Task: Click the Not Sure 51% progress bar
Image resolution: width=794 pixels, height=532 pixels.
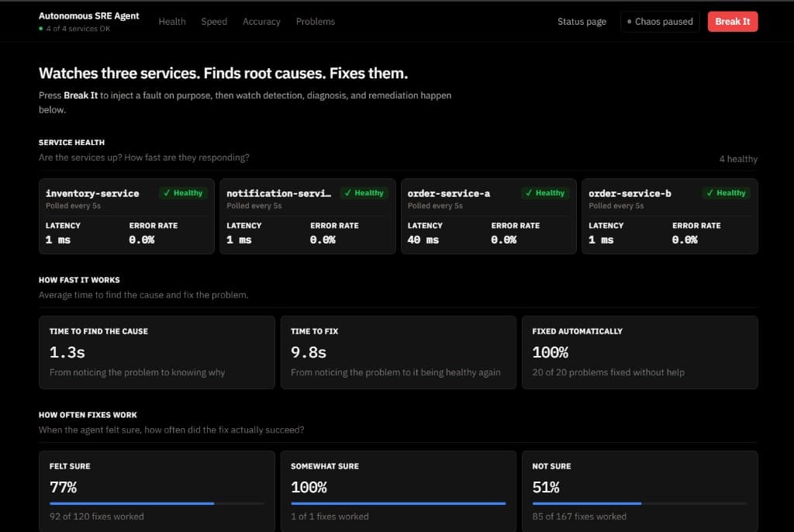Action: tap(640, 503)
